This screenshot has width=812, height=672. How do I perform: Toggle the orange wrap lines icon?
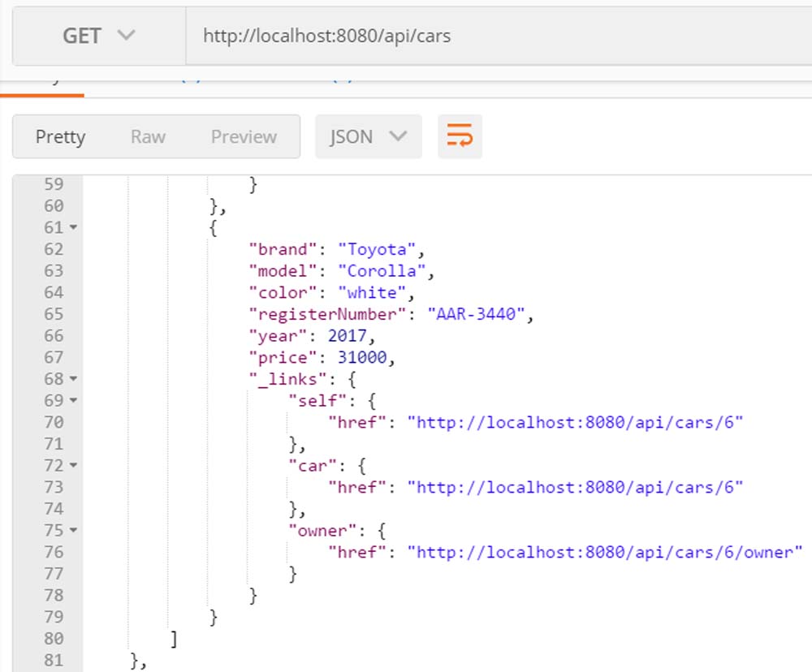pos(460,136)
